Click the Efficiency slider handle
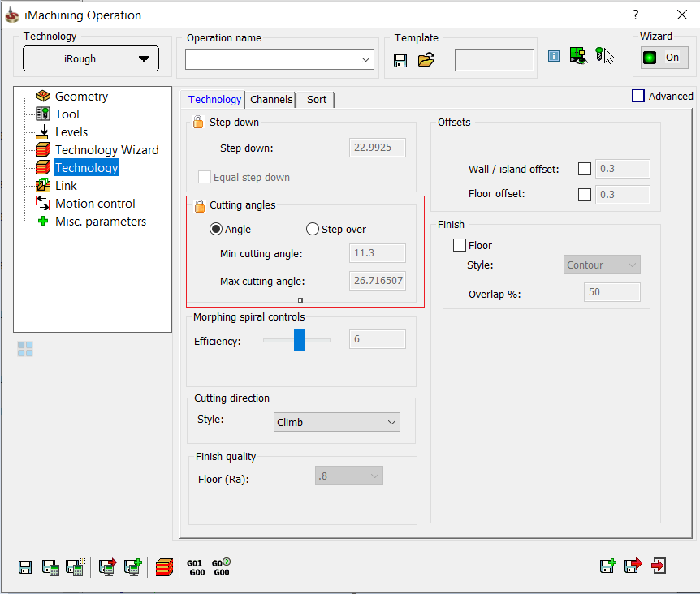700x594 pixels. click(300, 340)
